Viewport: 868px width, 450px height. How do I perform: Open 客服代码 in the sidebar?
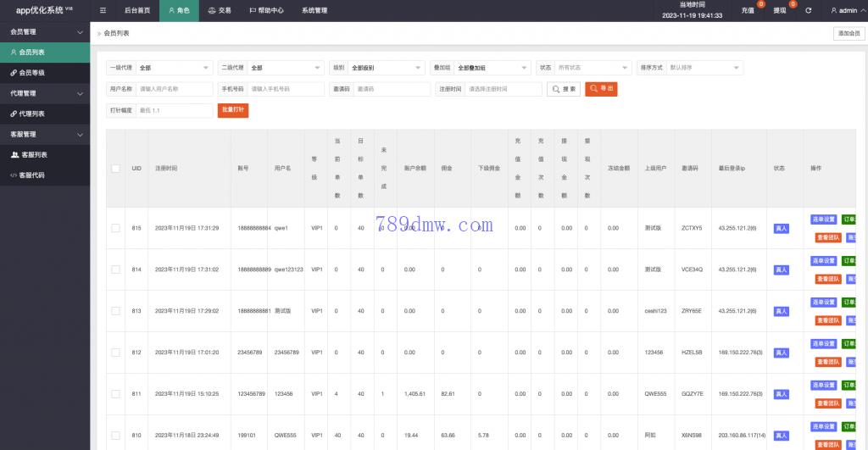(32, 175)
